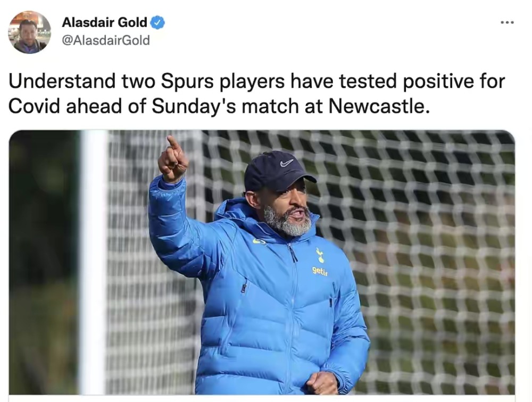
Task: Open the Alasdair Gold display name
Action: coord(104,22)
